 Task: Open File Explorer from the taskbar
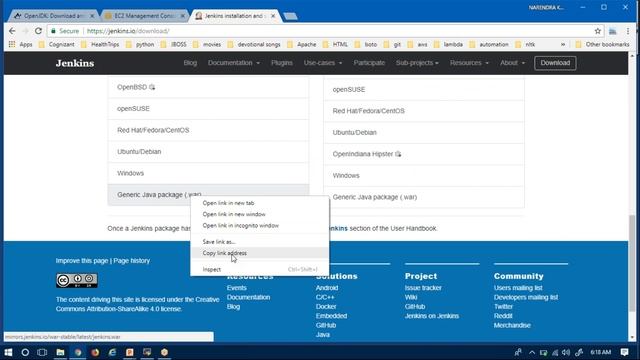(x=60, y=352)
